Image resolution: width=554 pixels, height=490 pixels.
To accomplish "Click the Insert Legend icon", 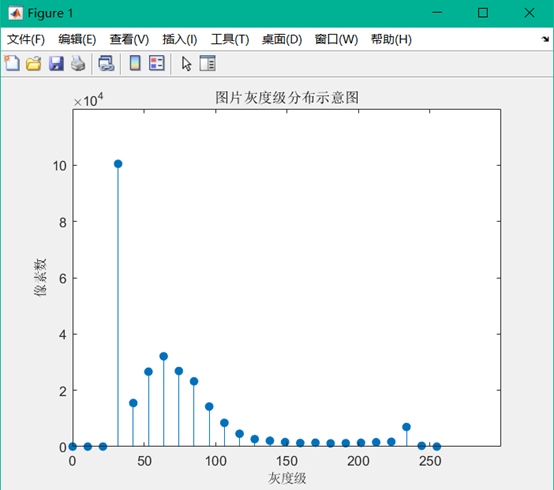I will click(157, 64).
